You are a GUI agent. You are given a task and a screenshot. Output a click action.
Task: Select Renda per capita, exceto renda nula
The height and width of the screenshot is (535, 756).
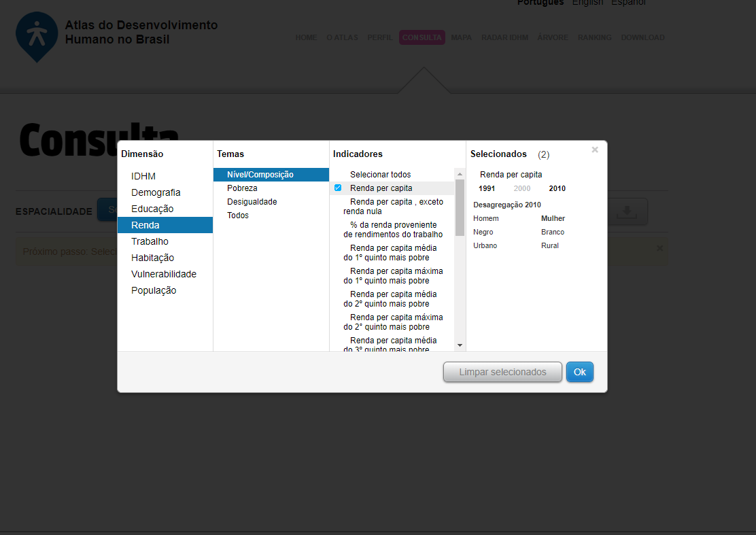393,207
